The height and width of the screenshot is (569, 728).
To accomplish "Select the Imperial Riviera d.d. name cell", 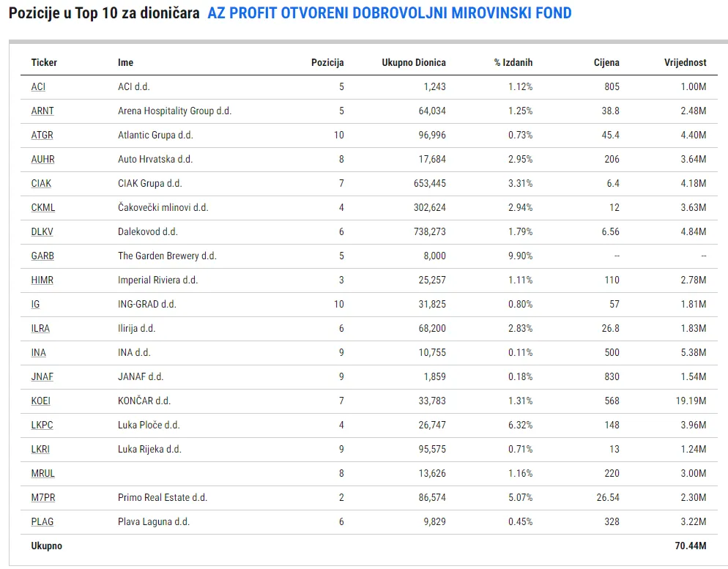I will 158,280.
